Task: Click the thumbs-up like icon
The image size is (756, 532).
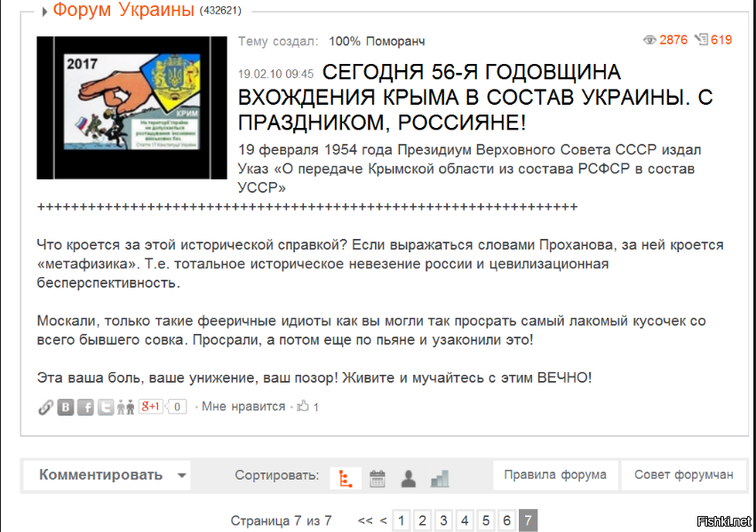Action: coord(303,406)
